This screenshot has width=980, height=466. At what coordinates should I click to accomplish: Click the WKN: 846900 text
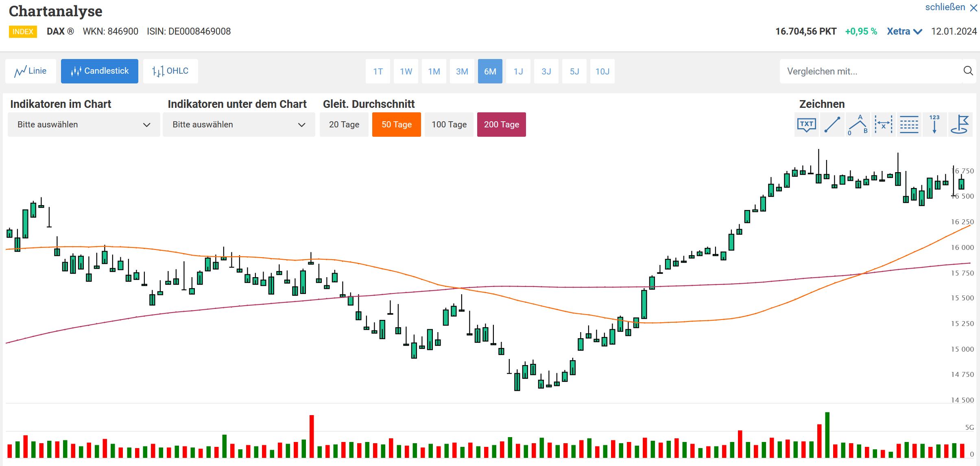click(x=110, y=31)
